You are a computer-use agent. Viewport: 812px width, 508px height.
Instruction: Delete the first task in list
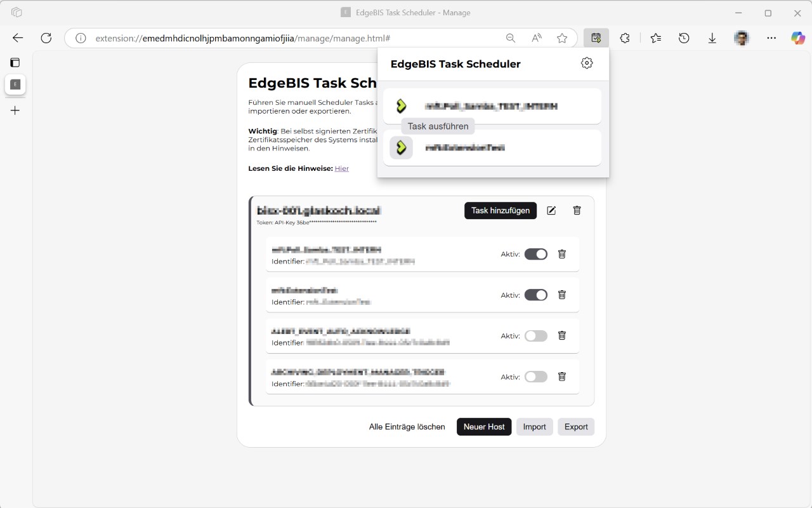pyautogui.click(x=561, y=254)
